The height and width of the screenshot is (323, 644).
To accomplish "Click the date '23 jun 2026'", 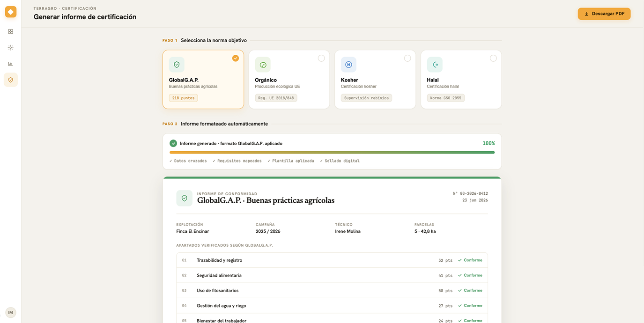I will click(475, 200).
